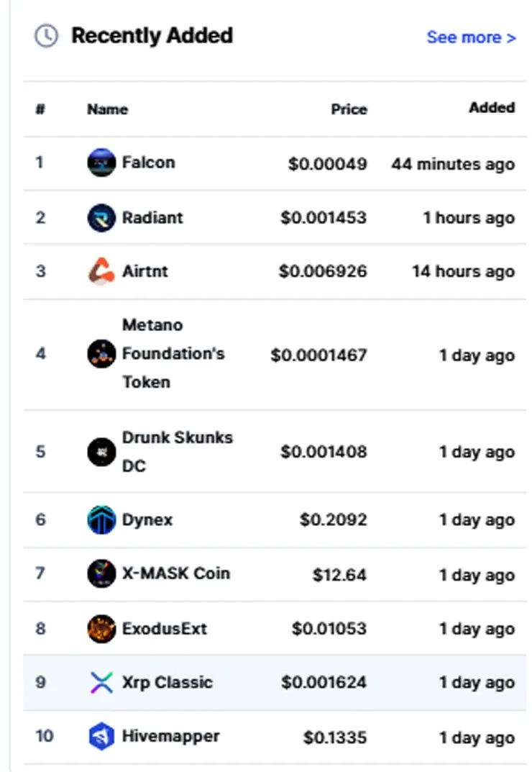Click the X-MASK Coin price $12.64

(x=339, y=575)
